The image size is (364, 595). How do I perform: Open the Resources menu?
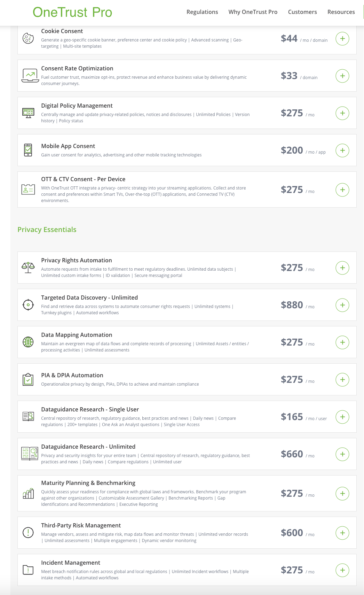point(341,11)
